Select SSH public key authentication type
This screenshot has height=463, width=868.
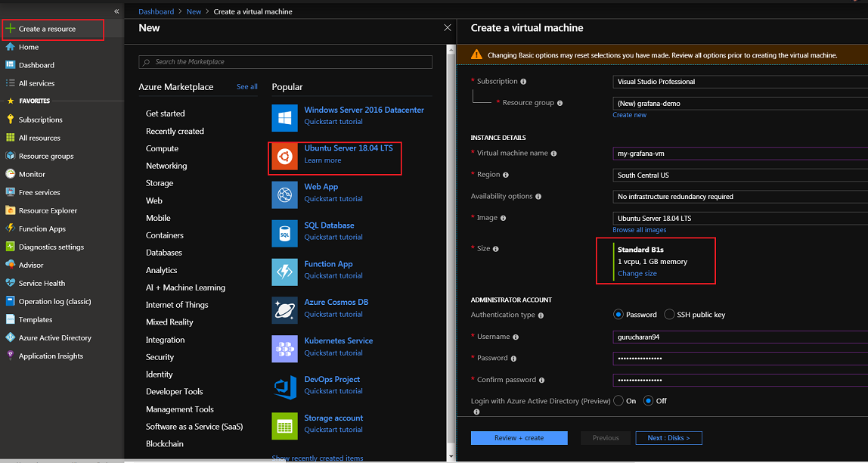coord(669,315)
